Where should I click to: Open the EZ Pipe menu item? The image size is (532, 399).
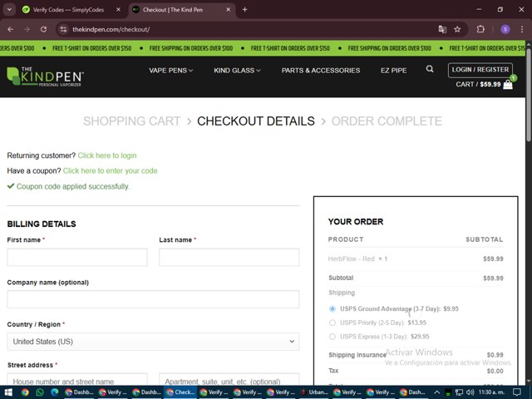(393, 70)
